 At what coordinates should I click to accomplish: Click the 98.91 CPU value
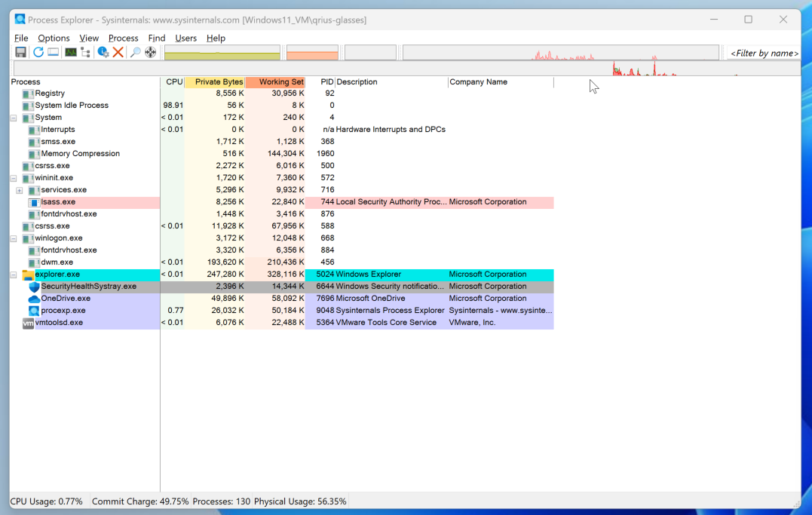(173, 106)
